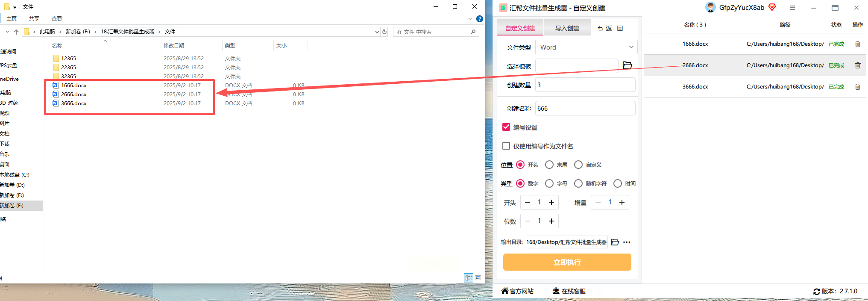Open the hamburger menu in title bar
Image resolution: width=868 pixels, height=301 pixels.
click(792, 8)
